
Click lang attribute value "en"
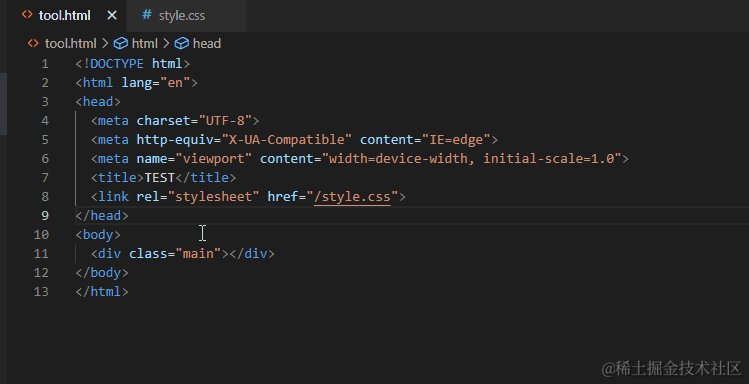coord(175,83)
